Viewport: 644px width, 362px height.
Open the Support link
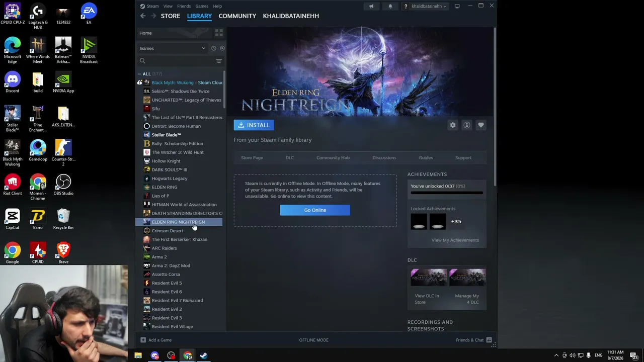click(463, 158)
